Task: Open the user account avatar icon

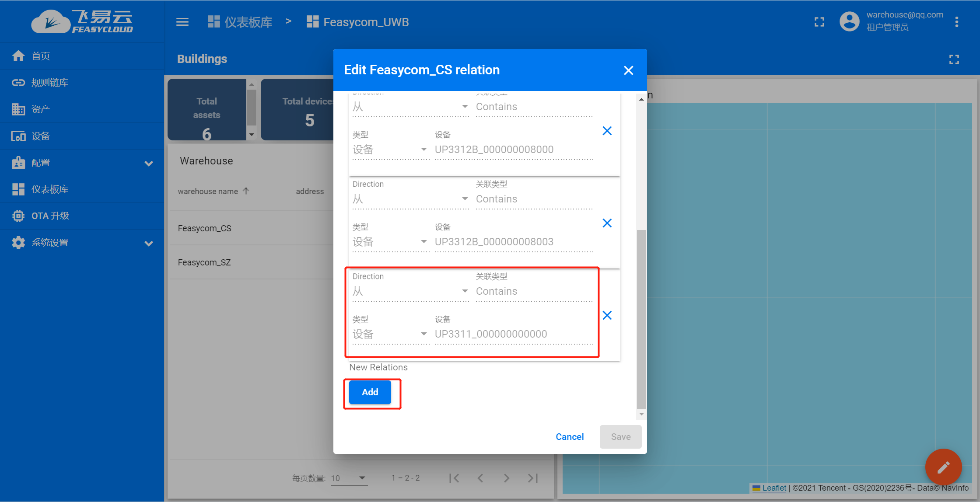Action: 849,21
